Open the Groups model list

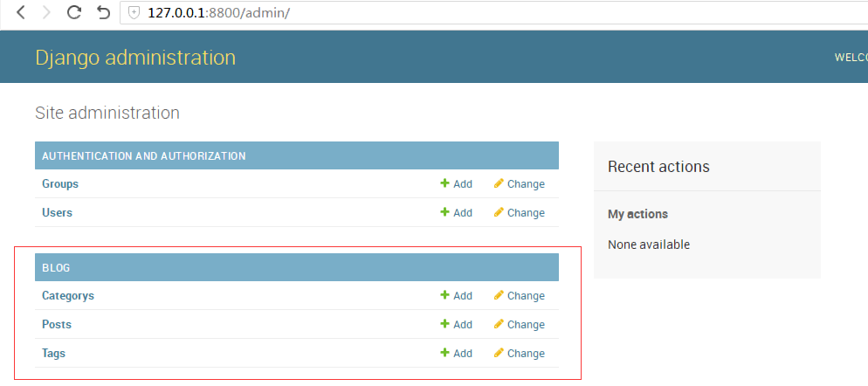tap(60, 184)
